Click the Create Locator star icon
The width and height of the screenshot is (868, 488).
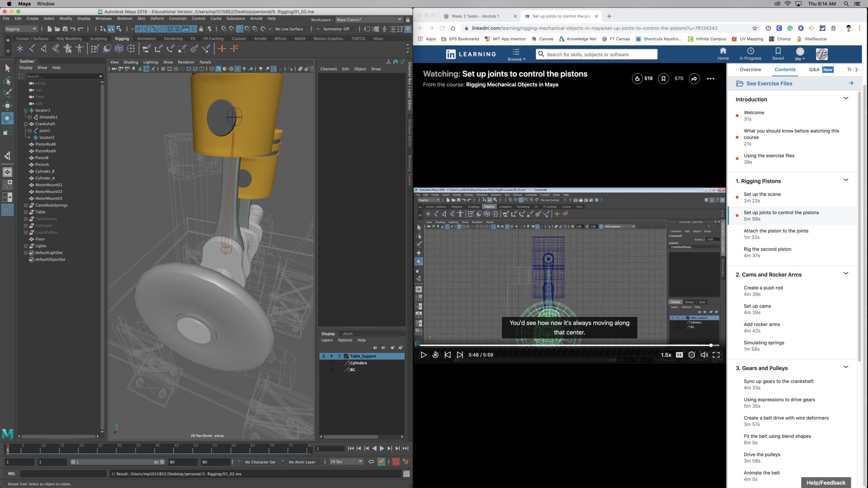pyautogui.click(x=20, y=49)
